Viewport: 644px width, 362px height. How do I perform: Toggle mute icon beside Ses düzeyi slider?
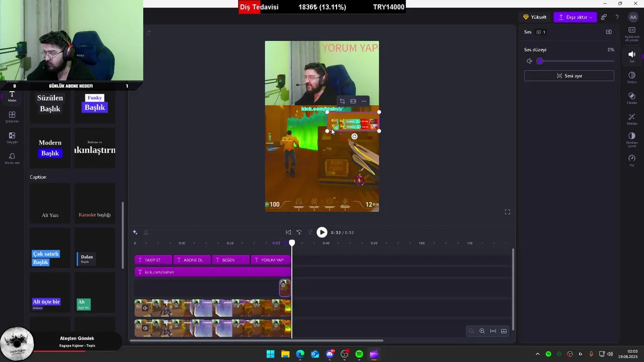[x=529, y=61]
